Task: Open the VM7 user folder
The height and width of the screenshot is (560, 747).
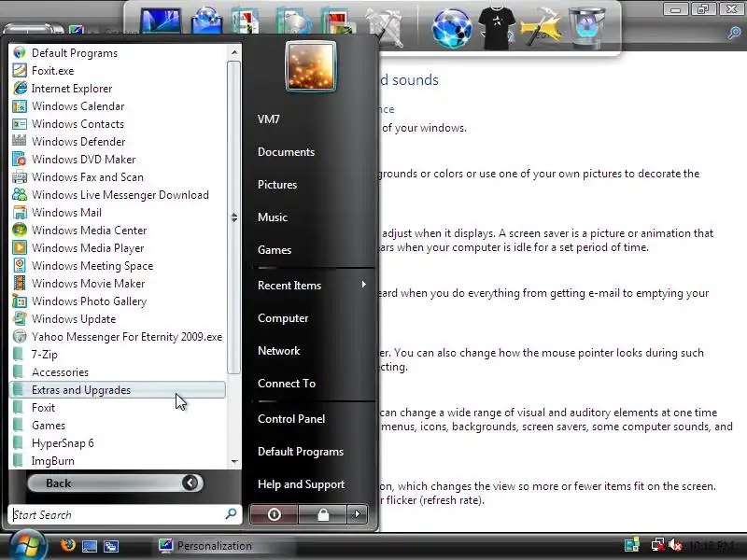Action: click(x=269, y=119)
